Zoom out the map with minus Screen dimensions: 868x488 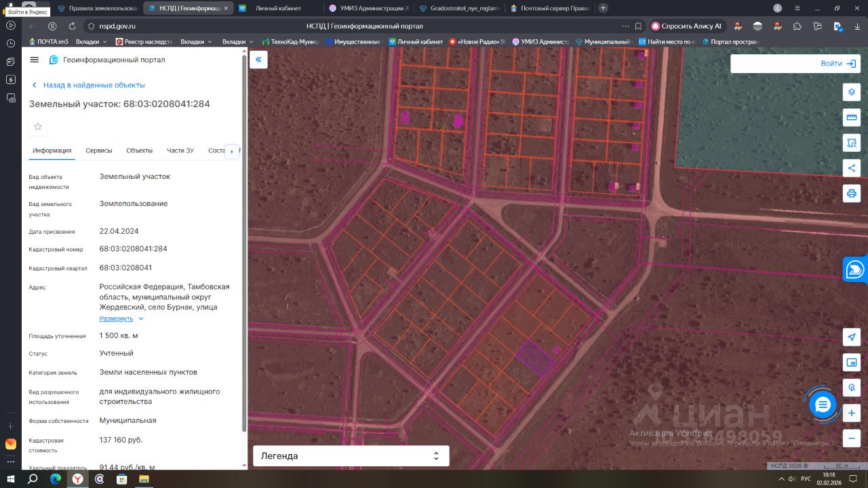pos(852,438)
